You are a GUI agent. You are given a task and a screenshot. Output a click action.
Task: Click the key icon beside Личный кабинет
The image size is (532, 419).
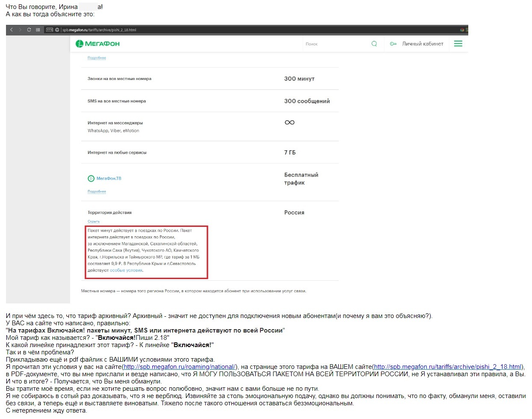(393, 44)
